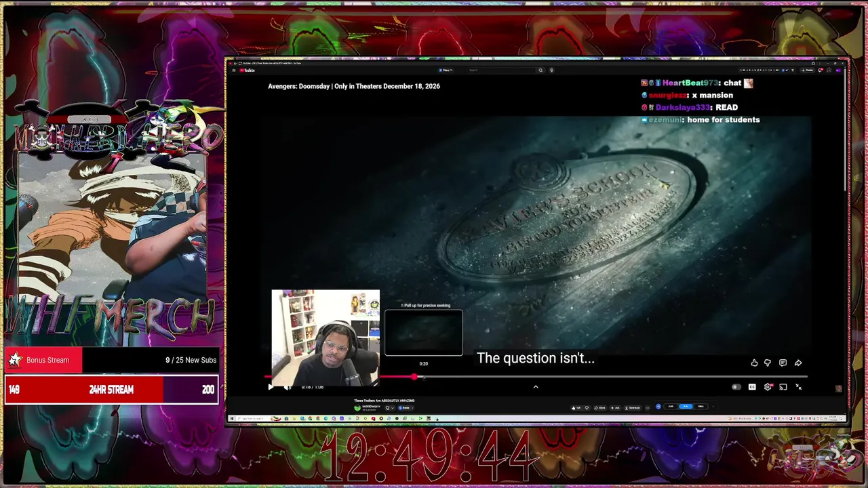Open YouTube notifications bell

[821, 70]
